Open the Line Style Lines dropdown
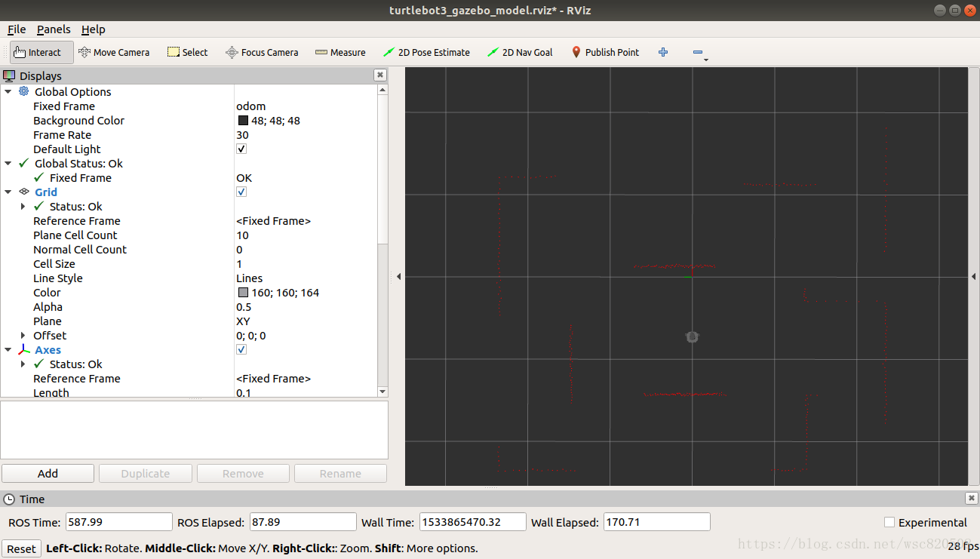Screen dimensions: 980x559 [305, 278]
